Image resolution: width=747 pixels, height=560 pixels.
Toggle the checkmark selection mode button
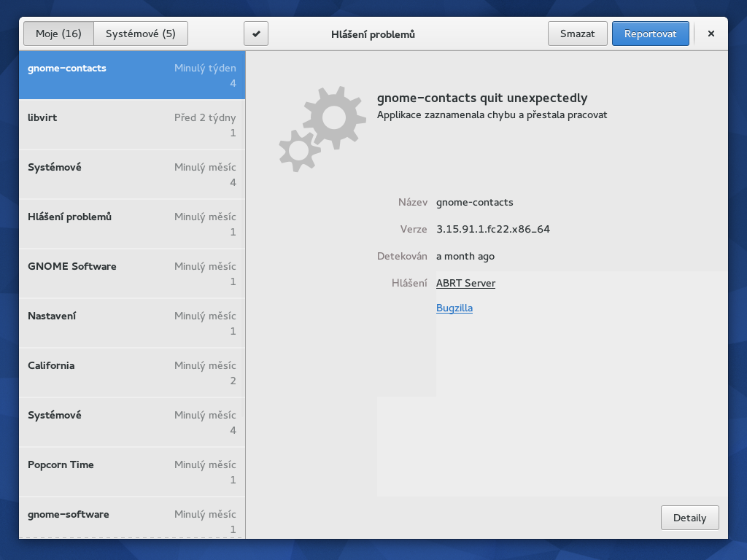[256, 34]
